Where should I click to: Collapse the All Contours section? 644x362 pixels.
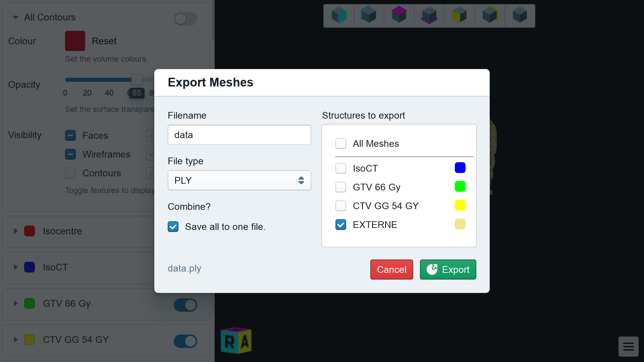[15, 17]
